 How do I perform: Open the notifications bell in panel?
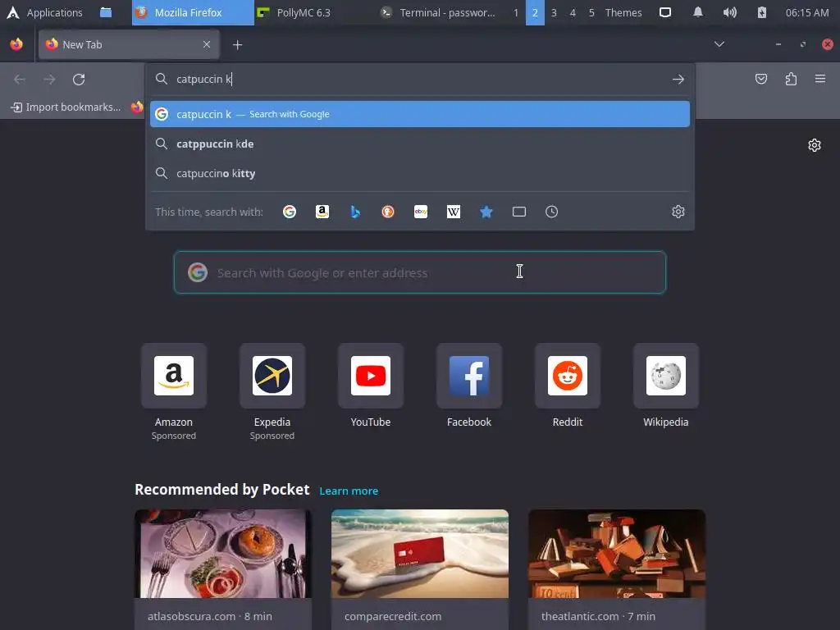coord(697,12)
